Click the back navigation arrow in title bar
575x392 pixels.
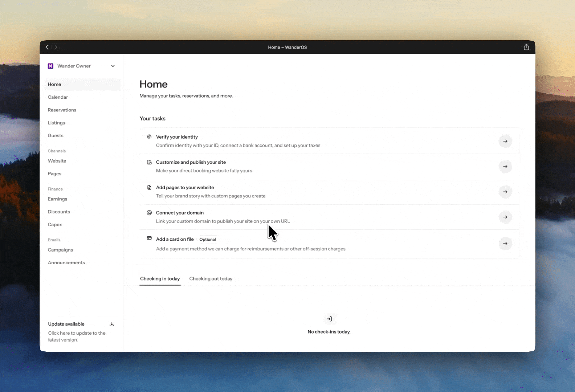click(x=47, y=47)
